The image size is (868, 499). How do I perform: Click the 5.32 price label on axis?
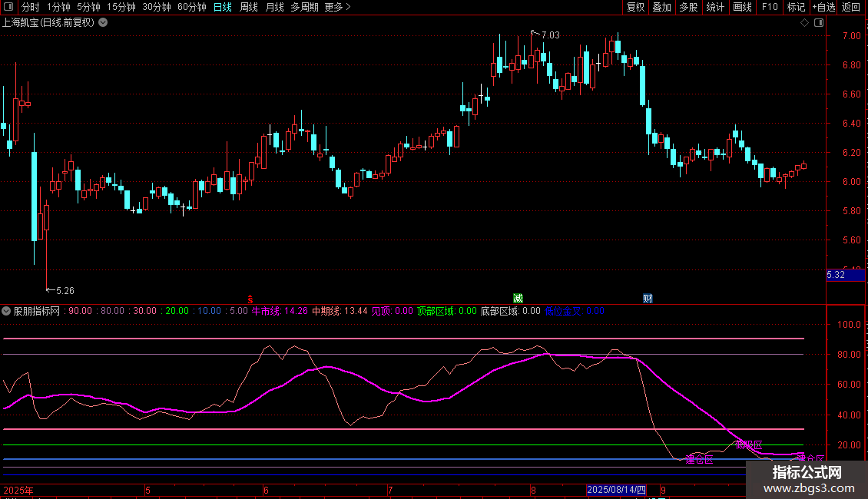coord(836,275)
